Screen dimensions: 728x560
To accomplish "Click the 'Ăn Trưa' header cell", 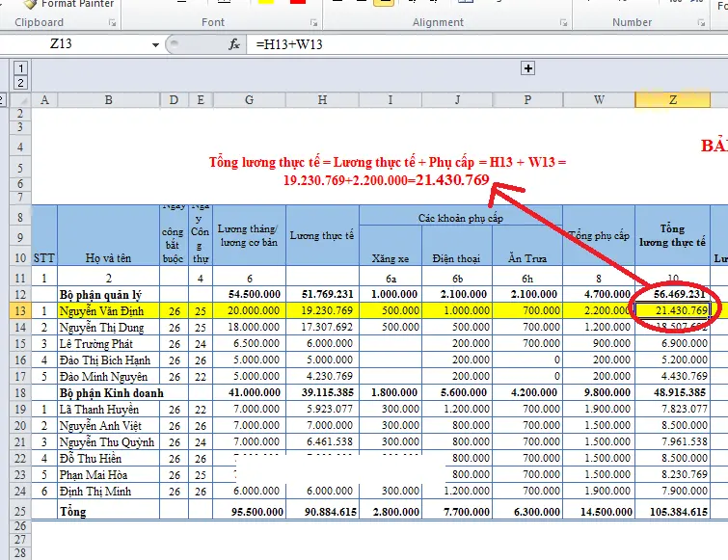I will coord(527,246).
